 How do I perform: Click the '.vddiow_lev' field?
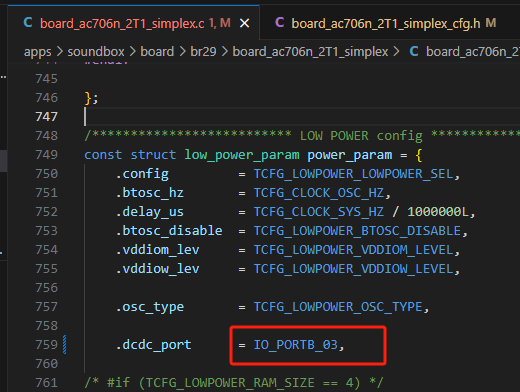tap(157, 269)
